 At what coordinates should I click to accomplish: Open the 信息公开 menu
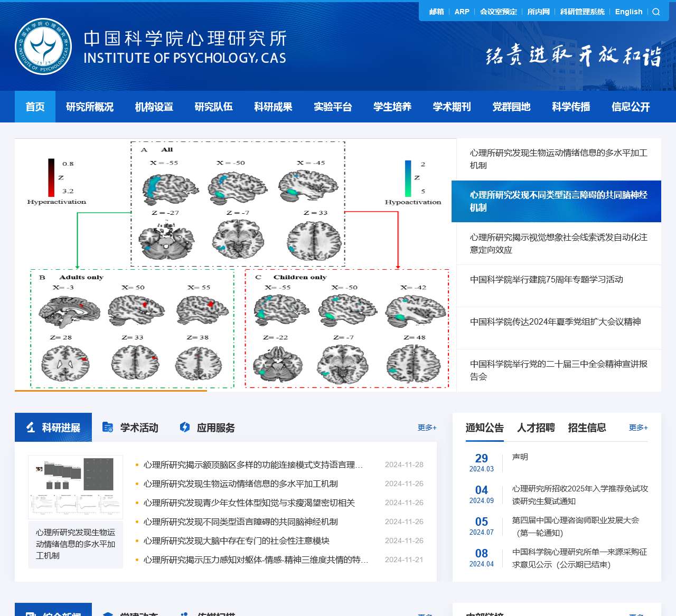click(x=631, y=107)
